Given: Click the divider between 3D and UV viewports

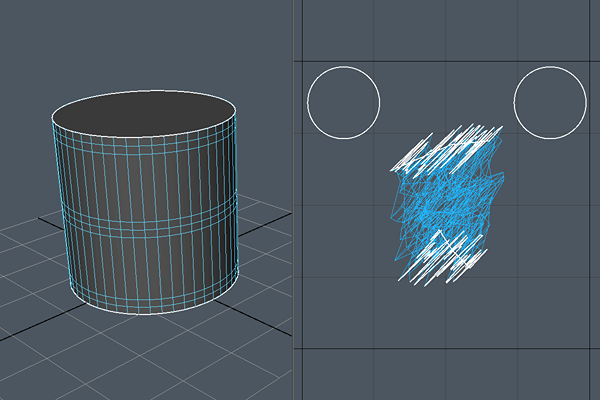Looking at the screenshot, I should [292, 200].
